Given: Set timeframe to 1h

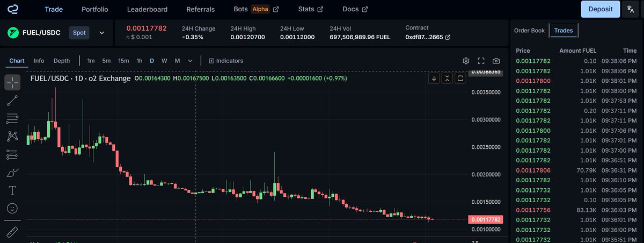Looking at the screenshot, I should pos(140,61).
